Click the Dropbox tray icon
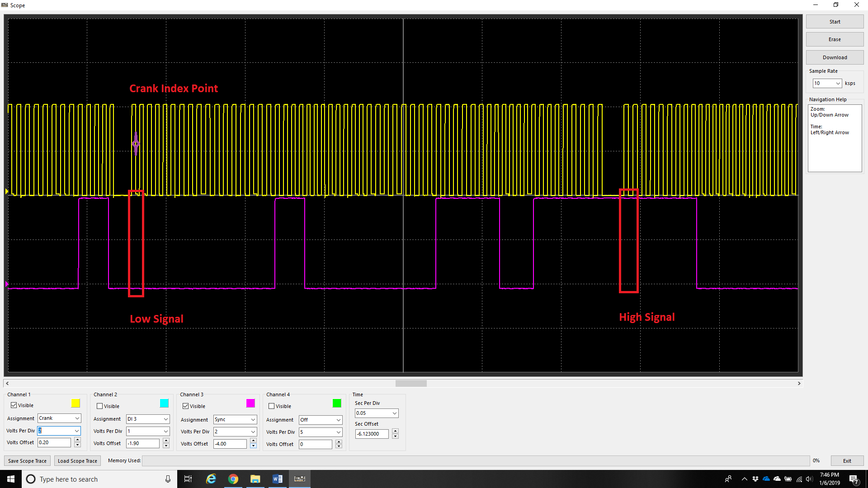 (755, 479)
